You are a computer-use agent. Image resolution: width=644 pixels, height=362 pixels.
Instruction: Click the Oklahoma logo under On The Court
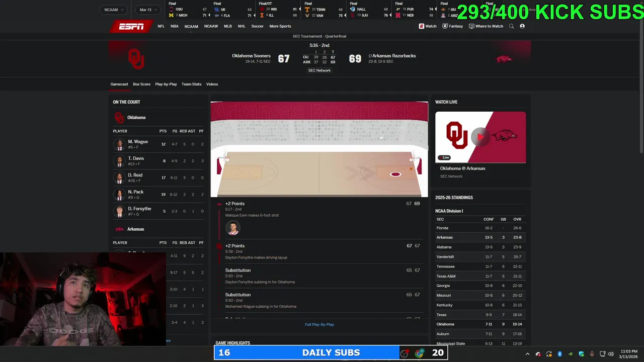(x=119, y=118)
